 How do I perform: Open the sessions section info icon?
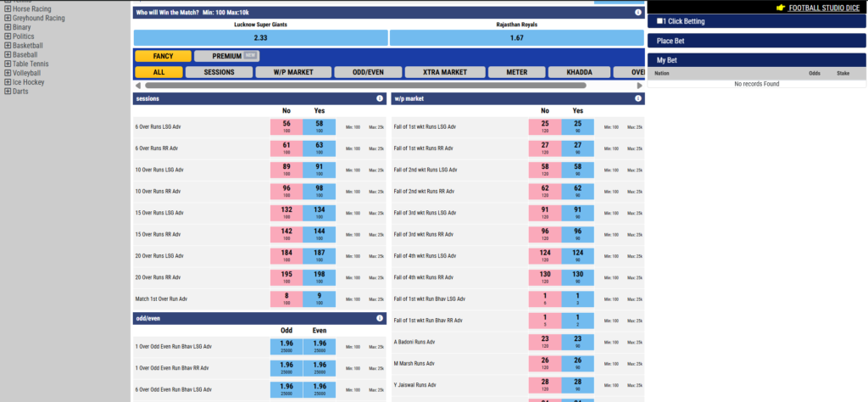pyautogui.click(x=380, y=98)
